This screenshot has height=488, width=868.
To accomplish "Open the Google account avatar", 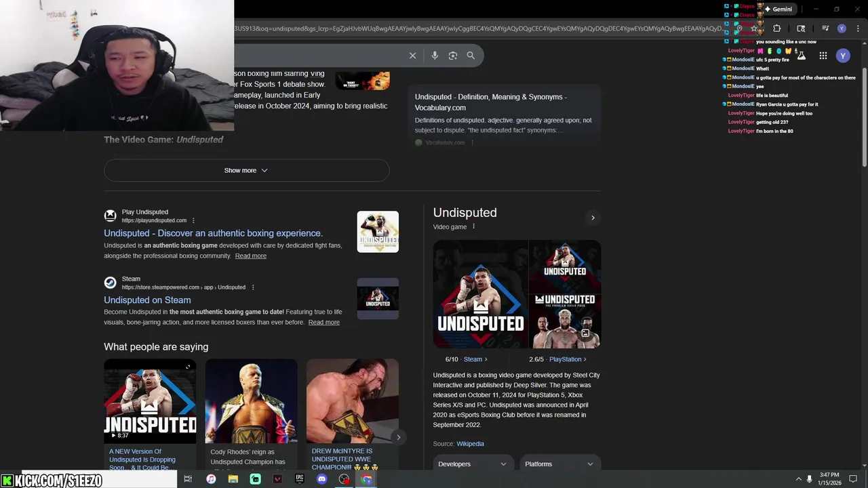I will pos(843,56).
